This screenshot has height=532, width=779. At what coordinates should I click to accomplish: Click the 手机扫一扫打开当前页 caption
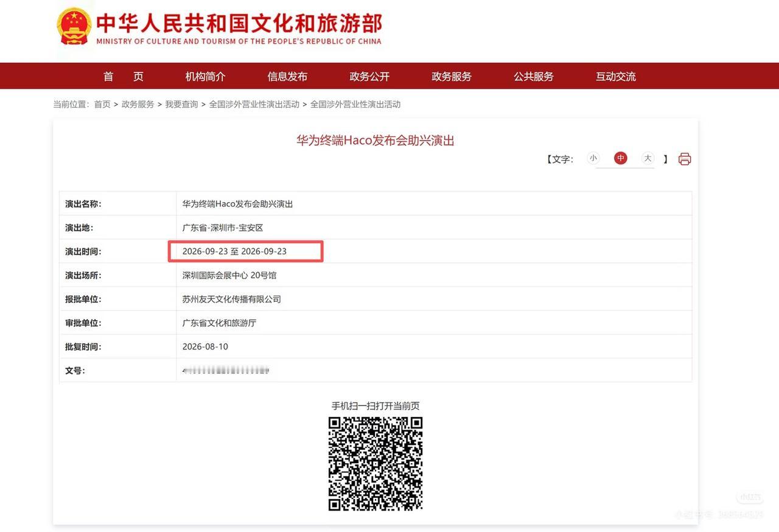(376, 406)
